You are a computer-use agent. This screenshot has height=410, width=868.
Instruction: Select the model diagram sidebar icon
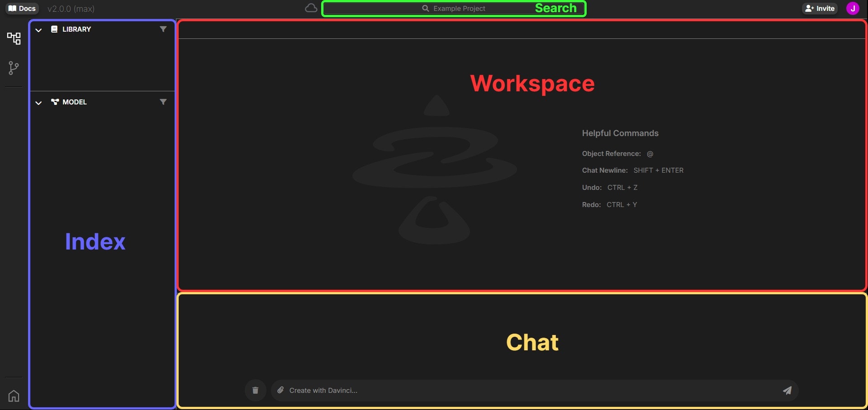click(x=14, y=38)
